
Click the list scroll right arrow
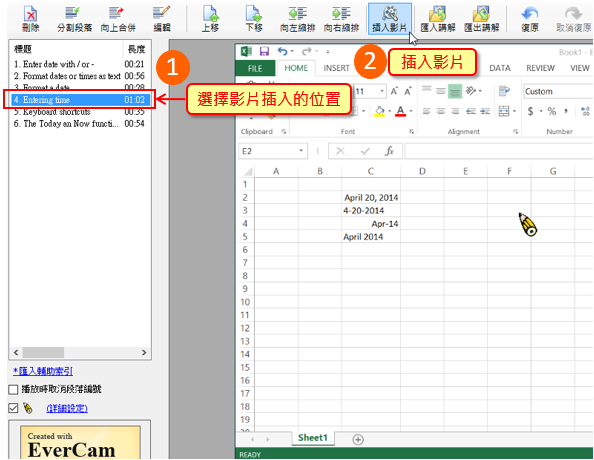pos(144,352)
